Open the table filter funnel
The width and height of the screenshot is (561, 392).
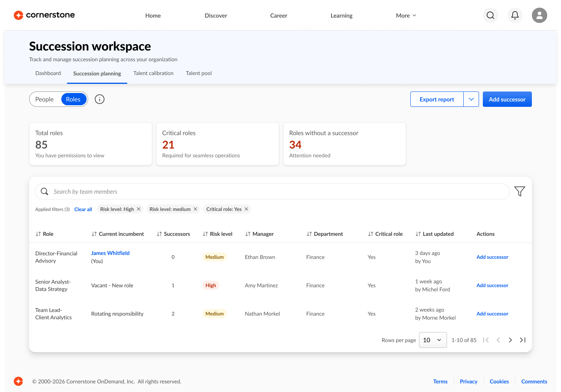pyautogui.click(x=520, y=191)
